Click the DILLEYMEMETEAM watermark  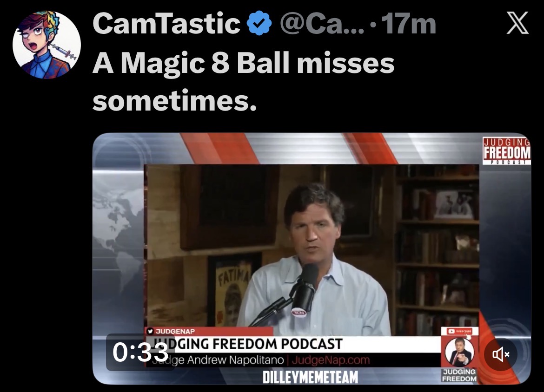click(310, 377)
